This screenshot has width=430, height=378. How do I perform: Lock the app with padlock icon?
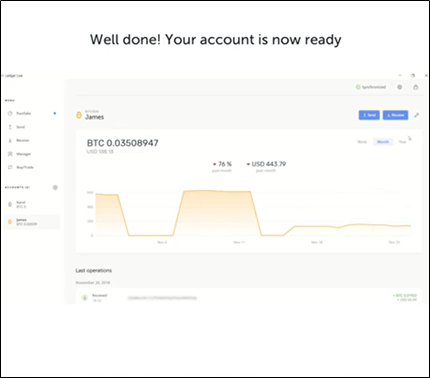pos(416,87)
